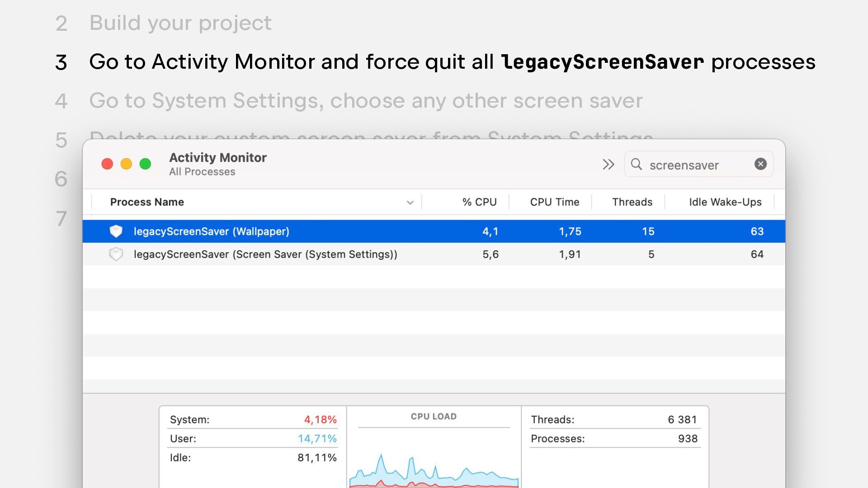Sort by CPU Time column
This screenshot has width=868, height=488.
554,202
